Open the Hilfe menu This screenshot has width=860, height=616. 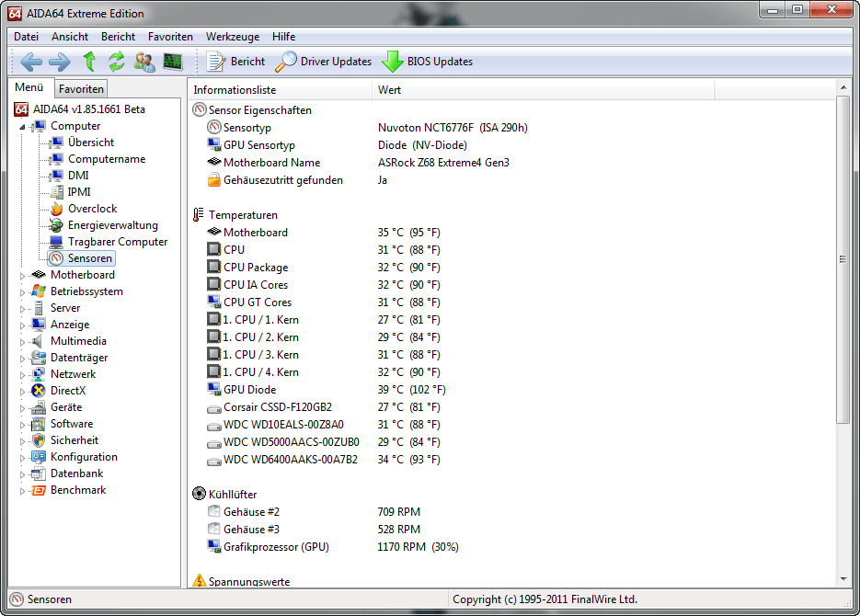(283, 37)
